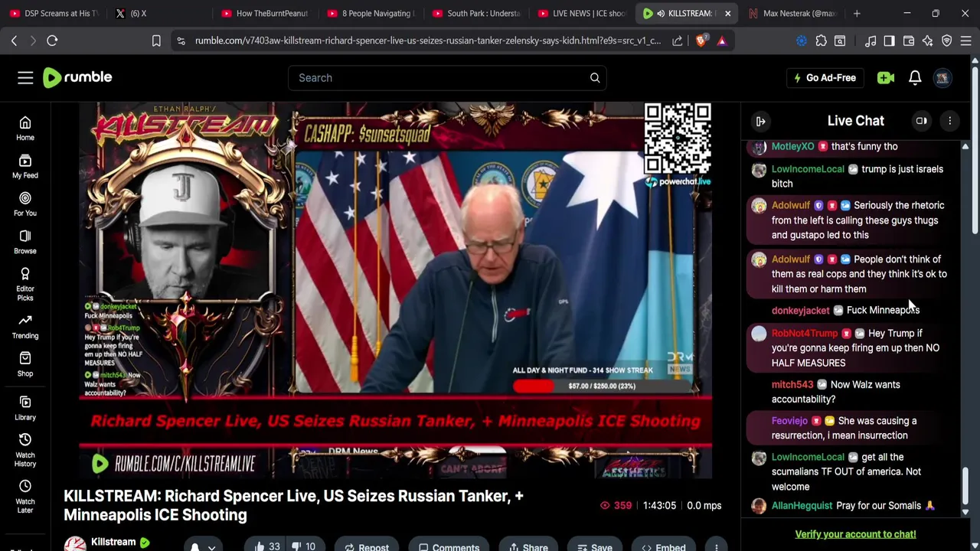
Task: Click the browser back arrow
Action: tap(14, 41)
